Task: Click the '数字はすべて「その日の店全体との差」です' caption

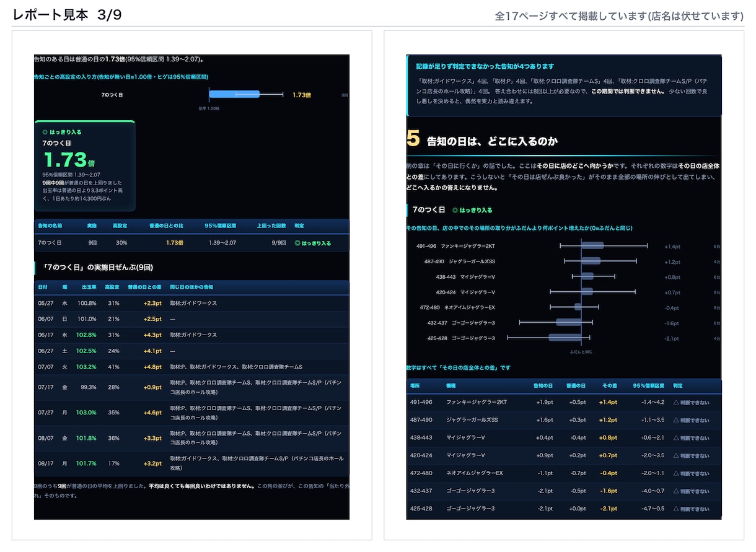Action: click(459, 367)
